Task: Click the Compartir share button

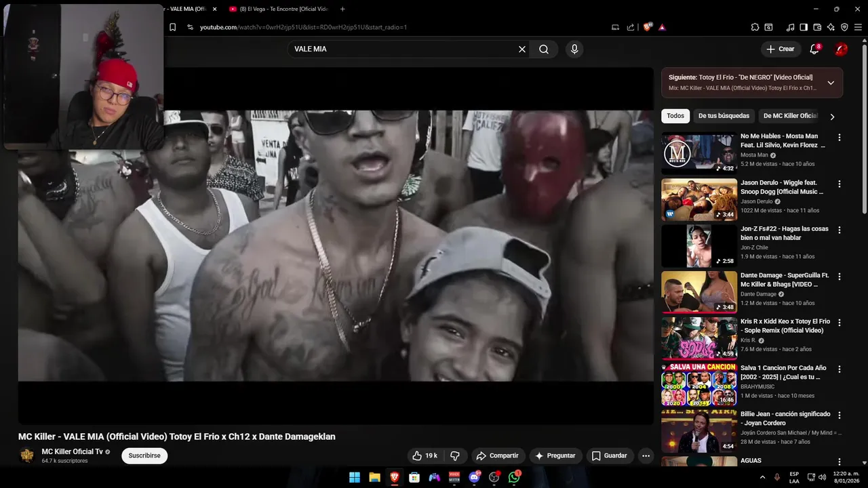Action: coord(497,455)
